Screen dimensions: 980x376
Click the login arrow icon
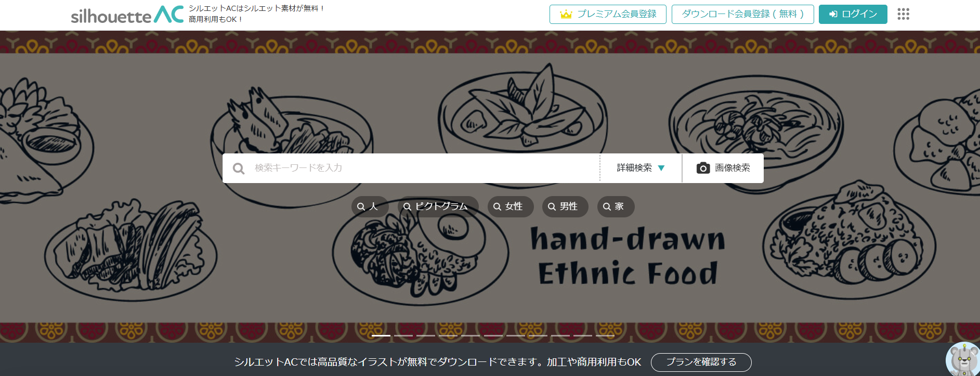point(833,14)
